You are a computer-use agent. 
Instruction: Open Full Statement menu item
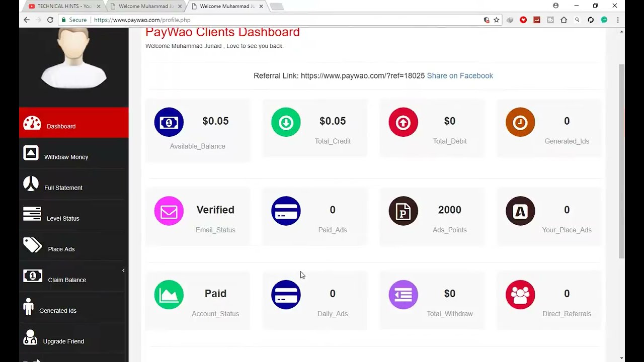(74, 184)
